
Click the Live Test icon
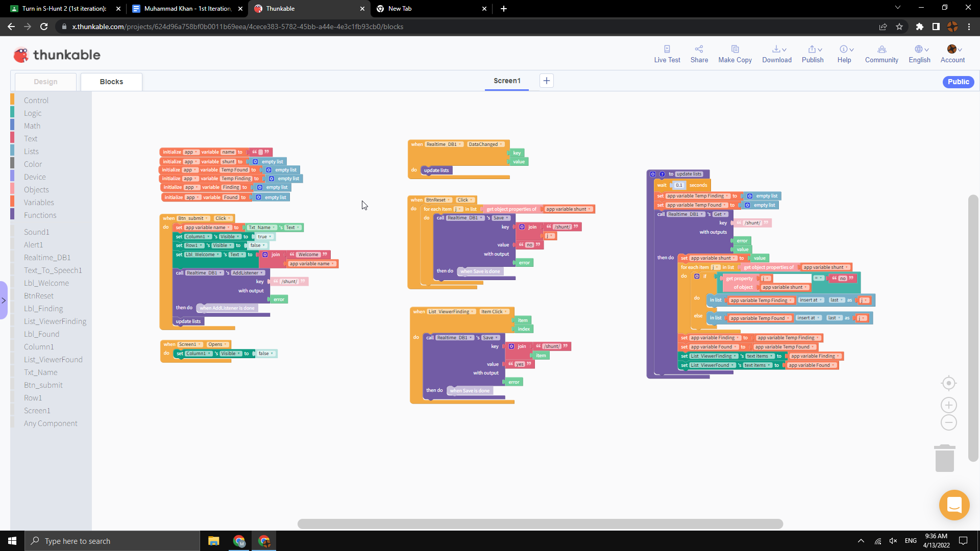[x=667, y=49]
